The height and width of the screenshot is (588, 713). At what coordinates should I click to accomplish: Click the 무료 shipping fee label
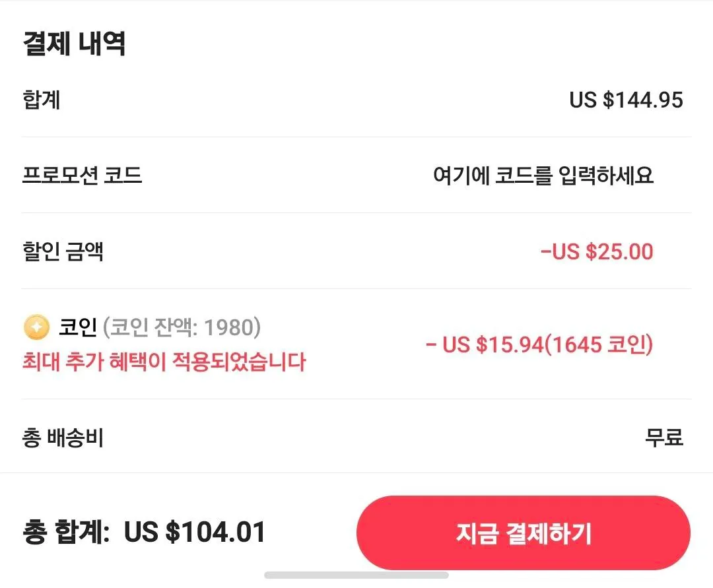tap(664, 436)
